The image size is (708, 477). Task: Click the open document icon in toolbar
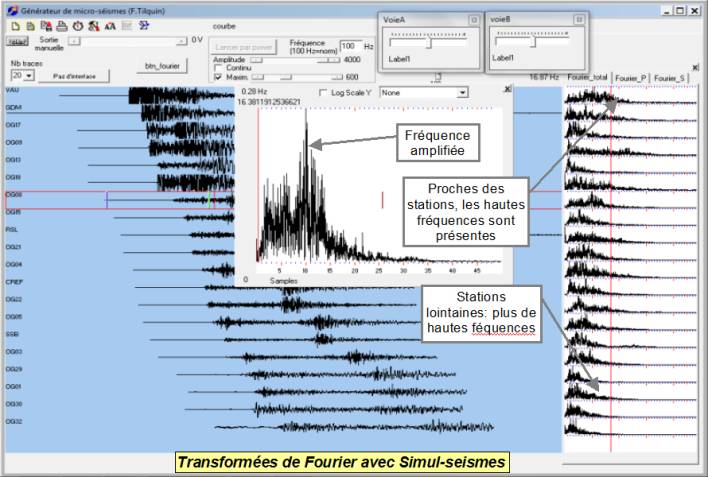[31, 25]
